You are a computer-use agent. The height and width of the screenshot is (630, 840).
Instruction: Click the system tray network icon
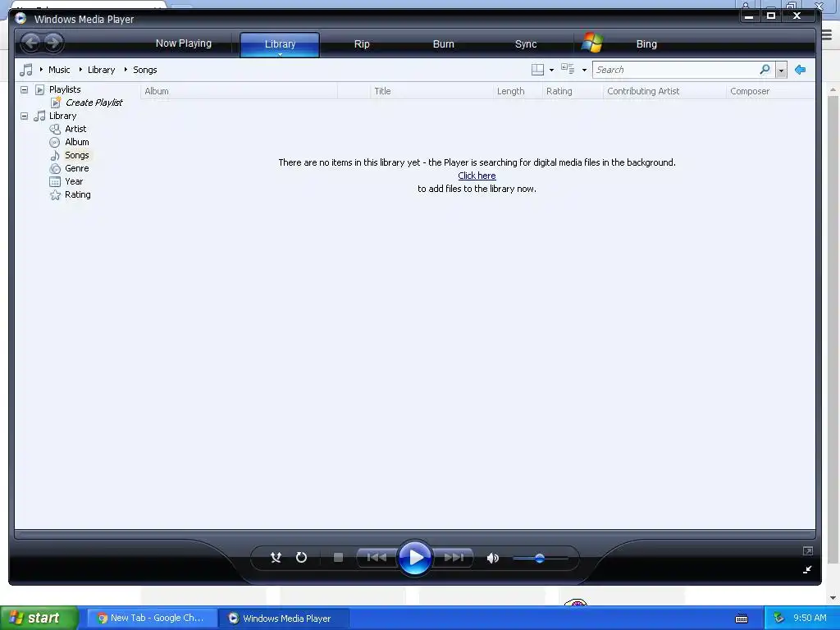tap(779, 618)
